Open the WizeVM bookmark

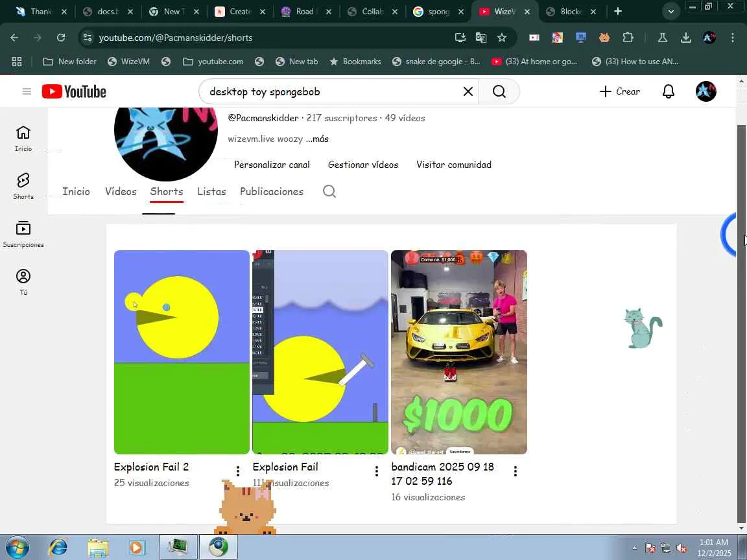click(128, 62)
